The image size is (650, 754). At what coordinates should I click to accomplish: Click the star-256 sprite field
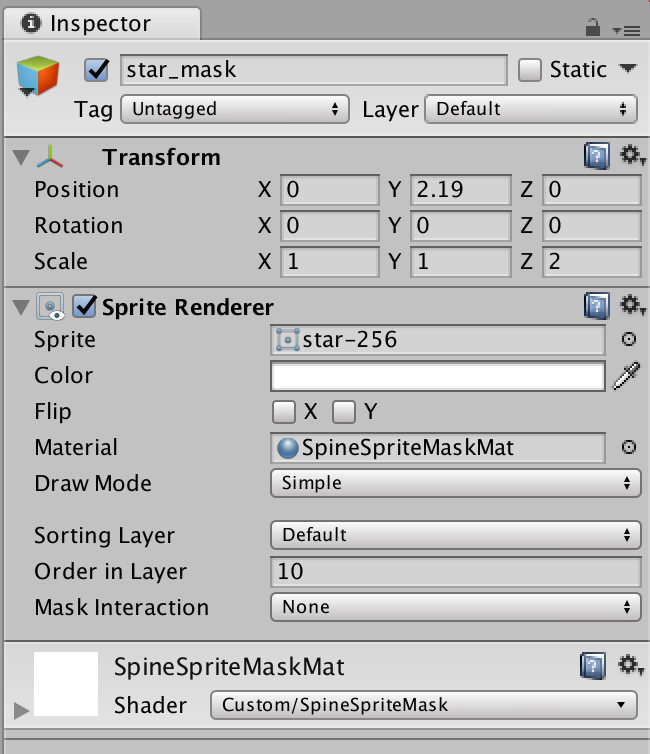[438, 340]
